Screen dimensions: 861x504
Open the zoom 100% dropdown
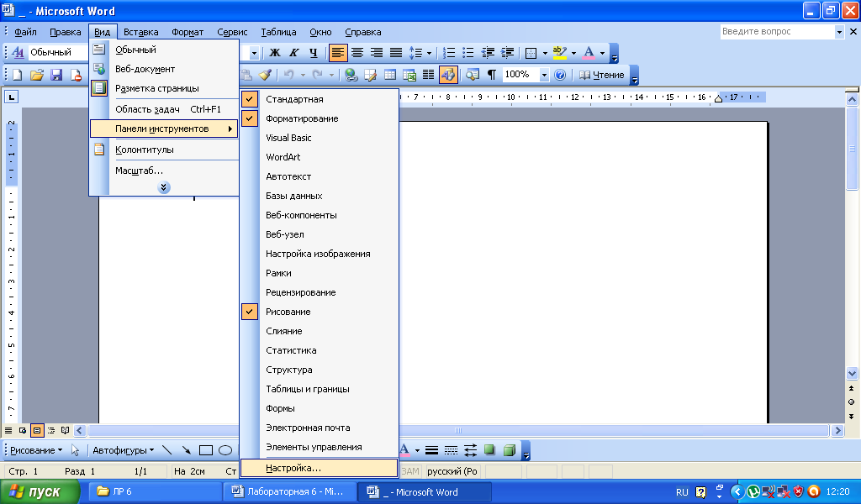pyautogui.click(x=544, y=75)
